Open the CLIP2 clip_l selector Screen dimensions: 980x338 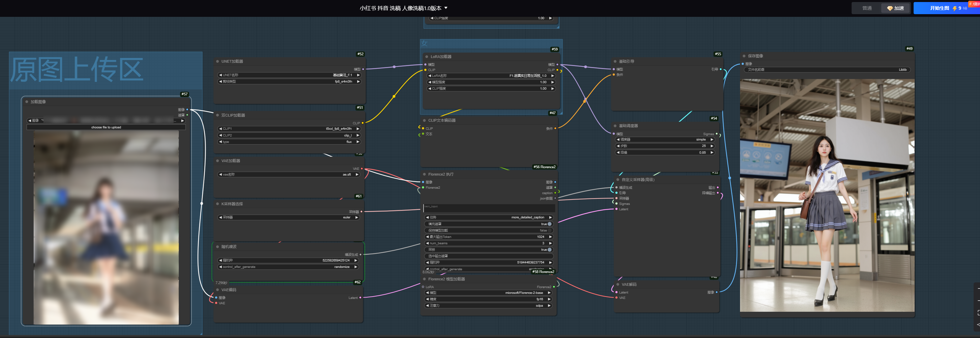tap(289, 135)
